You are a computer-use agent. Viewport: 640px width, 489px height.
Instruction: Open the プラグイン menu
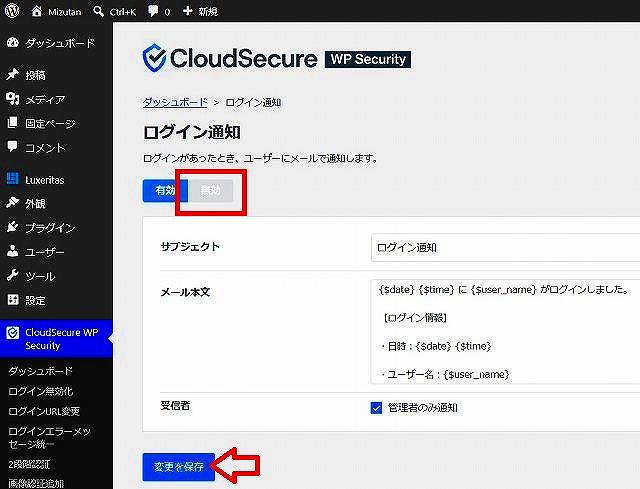click(x=50, y=227)
